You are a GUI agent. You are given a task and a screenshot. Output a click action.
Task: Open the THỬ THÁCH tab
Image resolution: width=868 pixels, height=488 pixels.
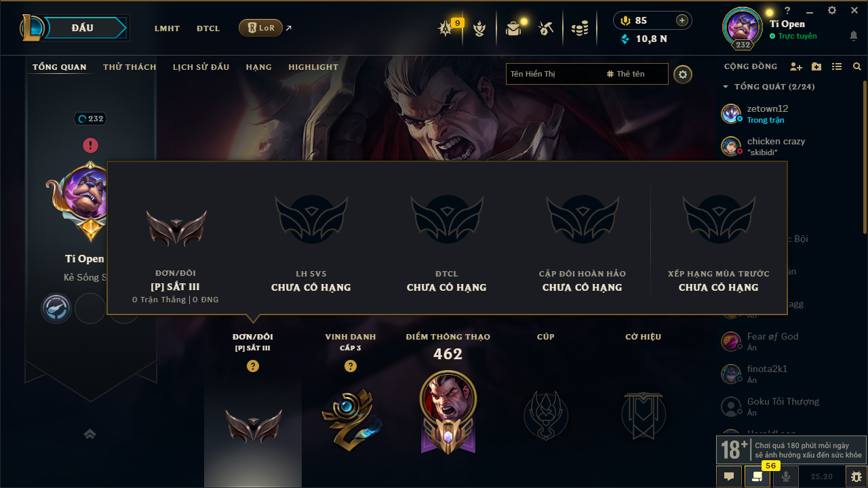coord(130,67)
